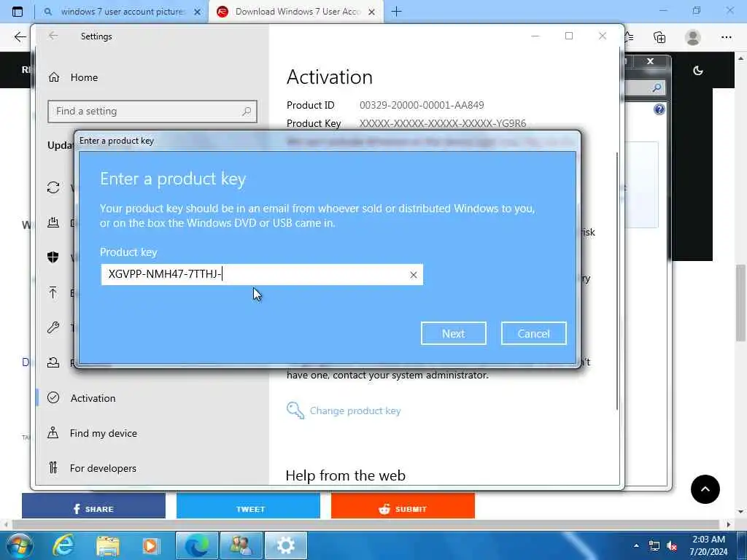Click the Windows Update sync arrows icon

pos(53,187)
